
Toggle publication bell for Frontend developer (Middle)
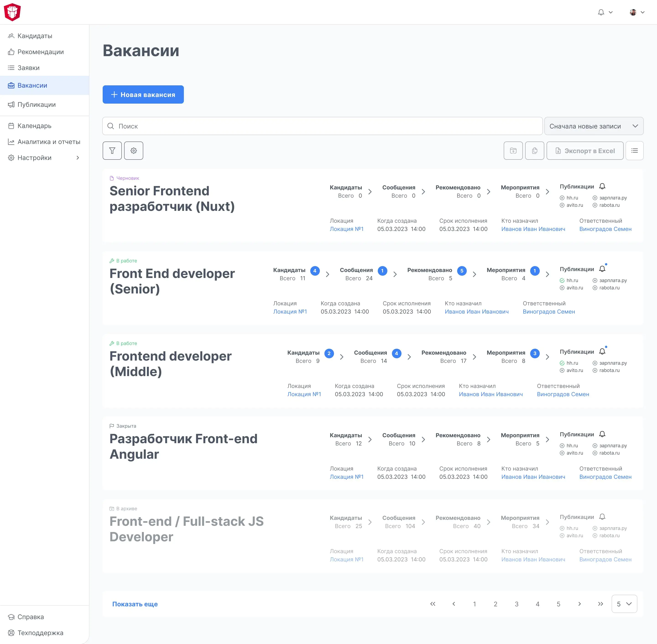click(x=602, y=352)
